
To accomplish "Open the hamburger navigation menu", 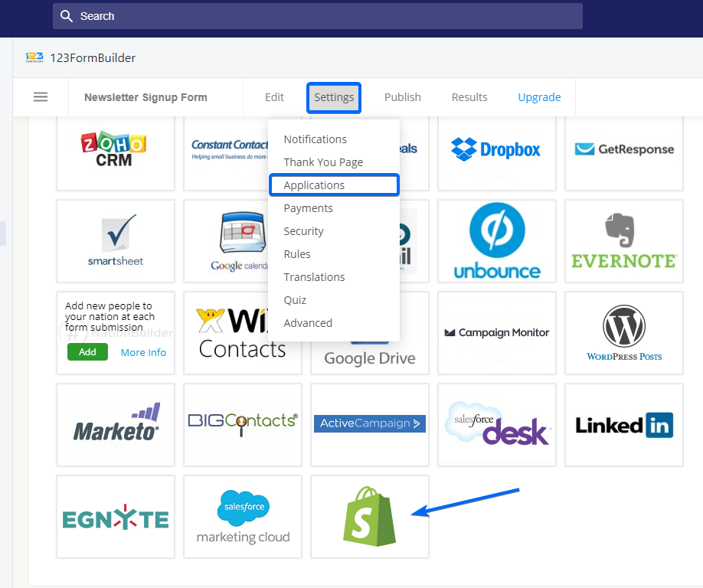I will coord(40,97).
